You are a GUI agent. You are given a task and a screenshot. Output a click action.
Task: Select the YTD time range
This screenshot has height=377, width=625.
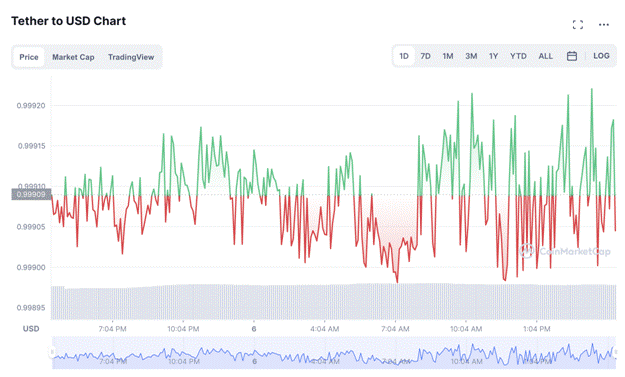(x=518, y=56)
